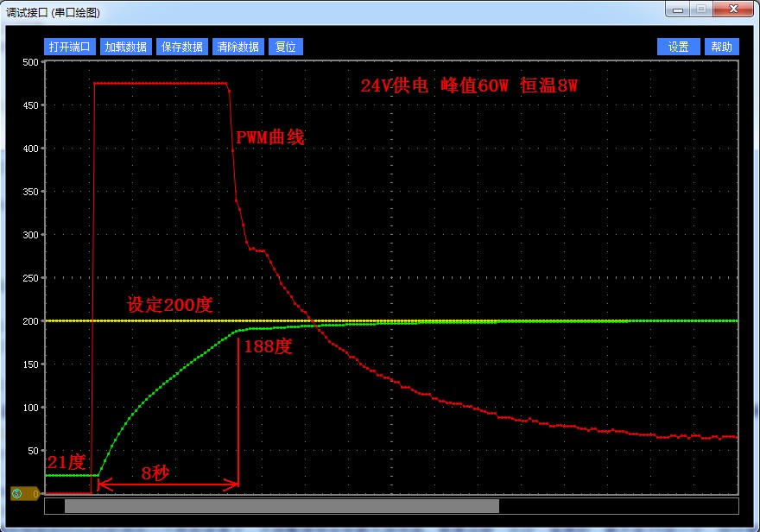Click the 21度 annotation
Viewport: 760px width, 532px height.
[x=66, y=462]
